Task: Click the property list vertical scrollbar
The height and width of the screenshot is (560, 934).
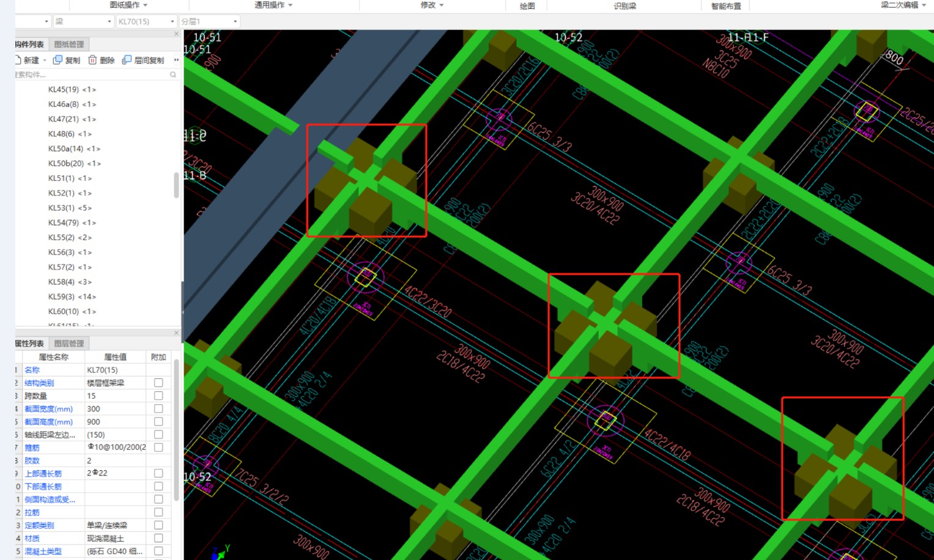Action: point(176,430)
